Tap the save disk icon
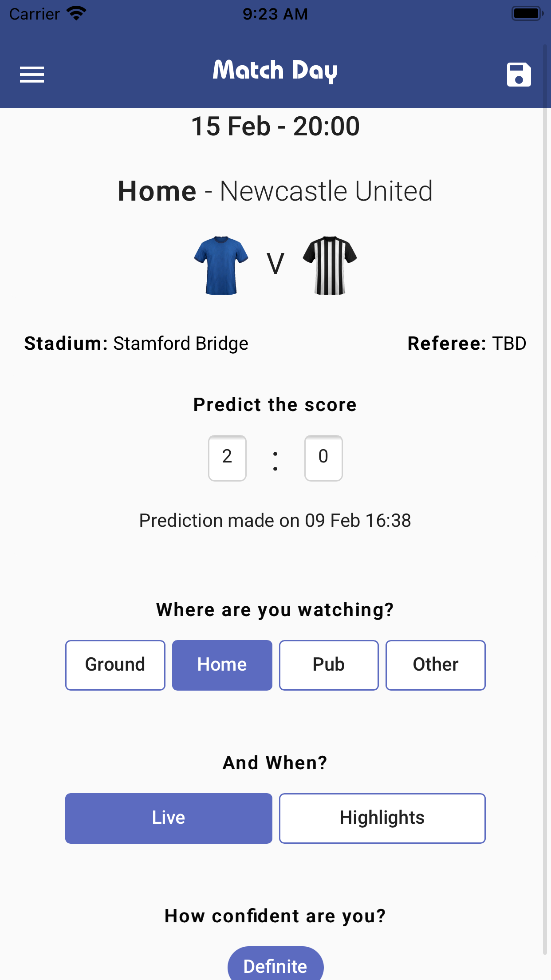The width and height of the screenshot is (551, 980). coord(519,75)
